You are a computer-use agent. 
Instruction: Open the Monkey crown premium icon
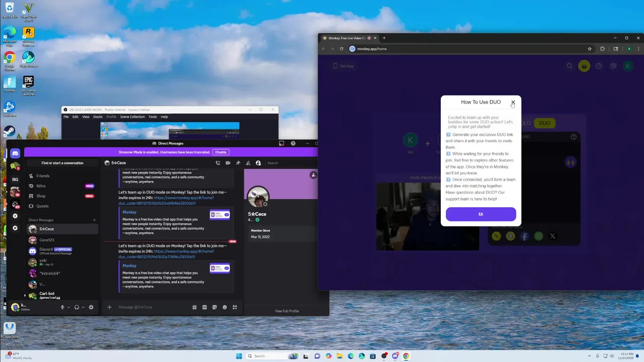pos(584,66)
